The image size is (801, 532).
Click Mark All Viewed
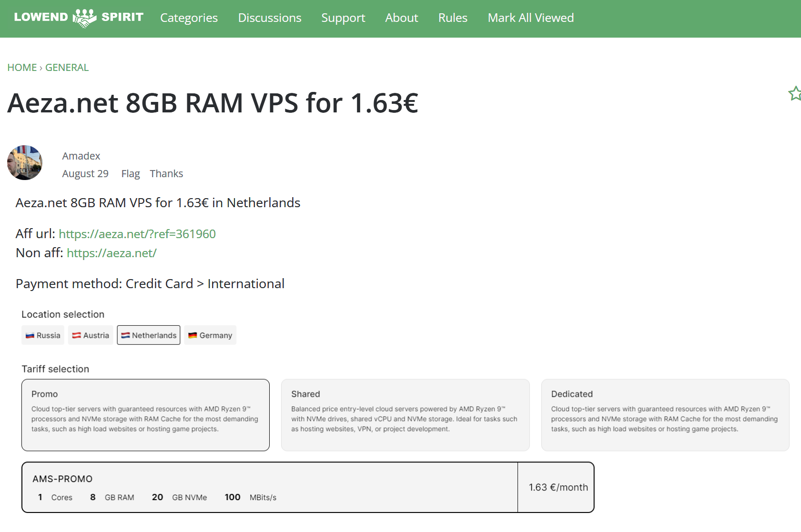point(531,18)
